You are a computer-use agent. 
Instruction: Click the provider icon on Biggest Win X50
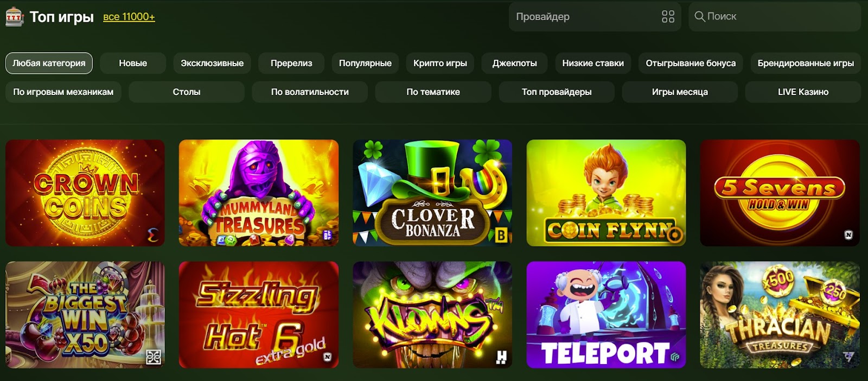pyautogui.click(x=154, y=357)
